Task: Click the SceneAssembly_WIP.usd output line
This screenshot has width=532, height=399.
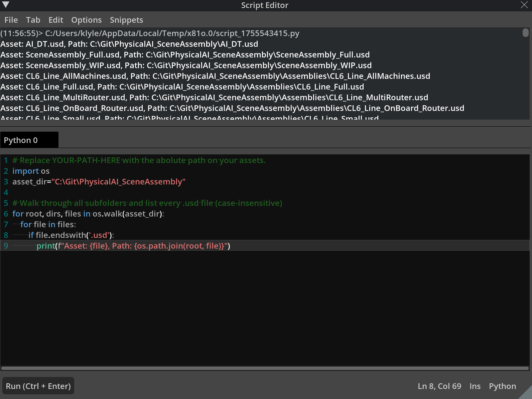Action: coord(186,65)
